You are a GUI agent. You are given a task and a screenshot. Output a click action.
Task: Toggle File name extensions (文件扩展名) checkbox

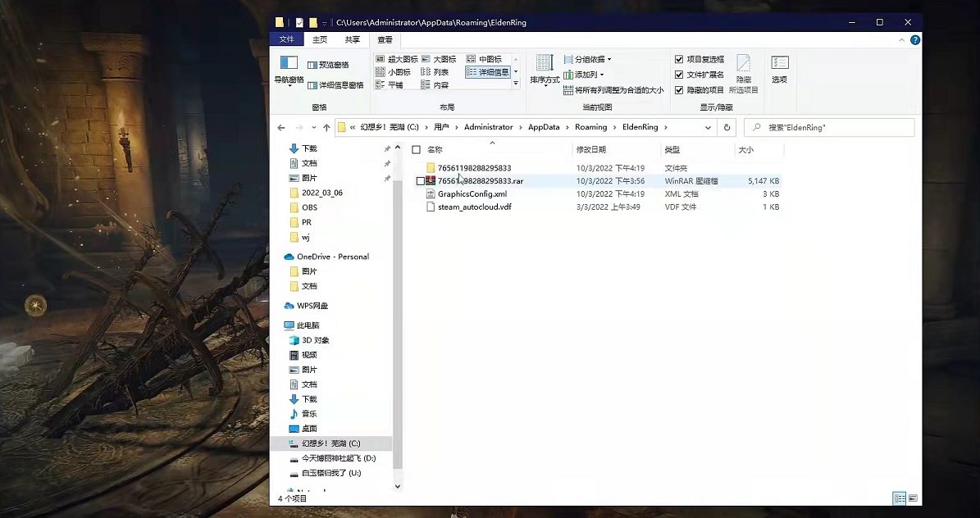coord(679,75)
